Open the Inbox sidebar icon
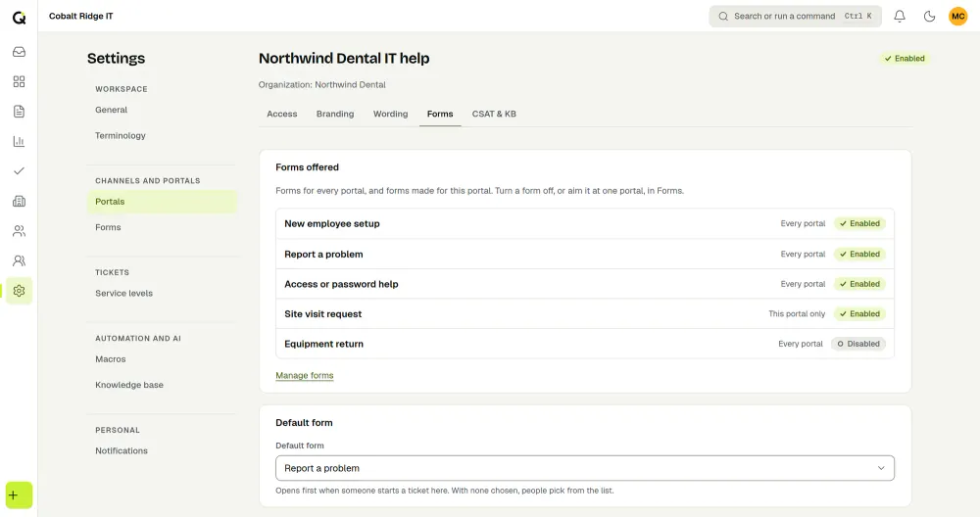The width and height of the screenshot is (980, 517). (x=19, y=52)
